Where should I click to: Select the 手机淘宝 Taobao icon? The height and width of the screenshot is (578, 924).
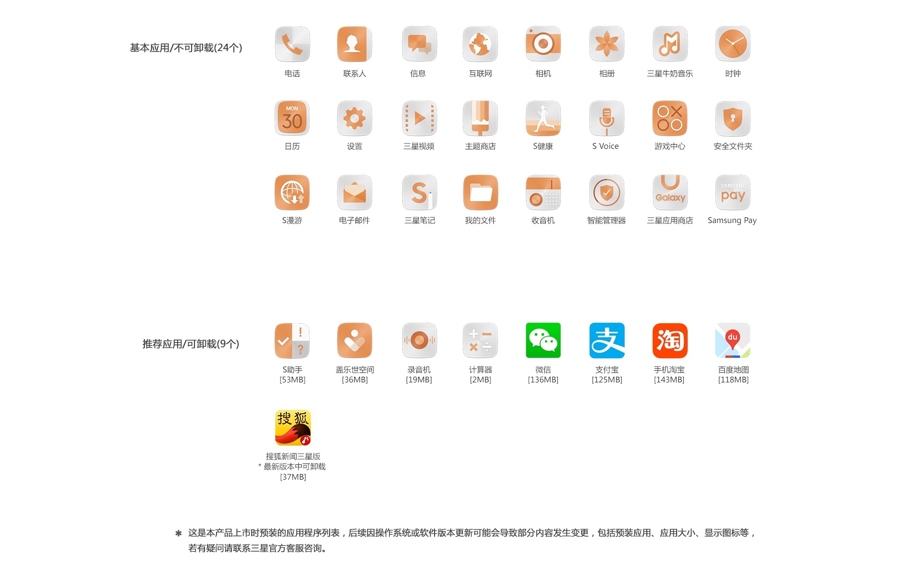pos(670,341)
